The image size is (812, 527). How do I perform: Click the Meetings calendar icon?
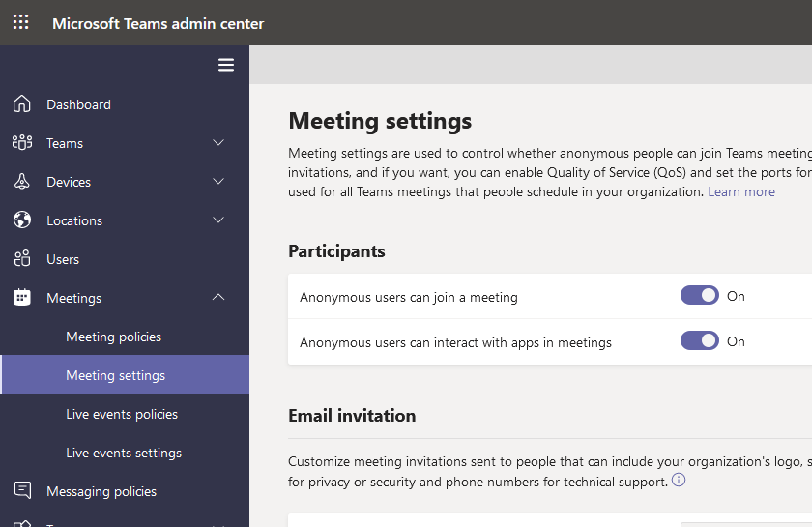[x=22, y=298]
